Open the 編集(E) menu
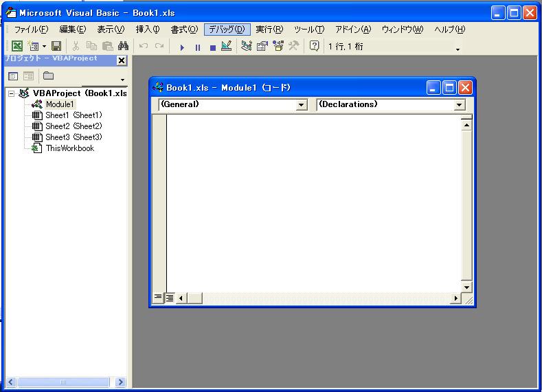The image size is (542, 392). point(73,30)
